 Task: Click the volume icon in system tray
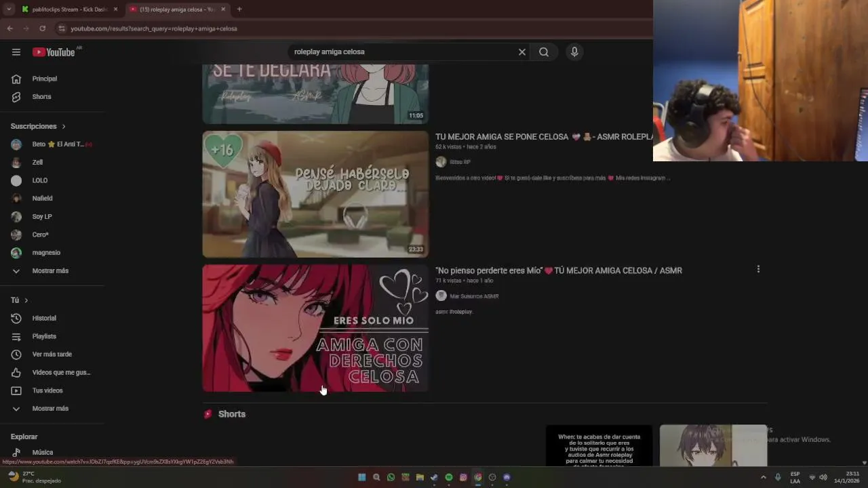[823, 477]
